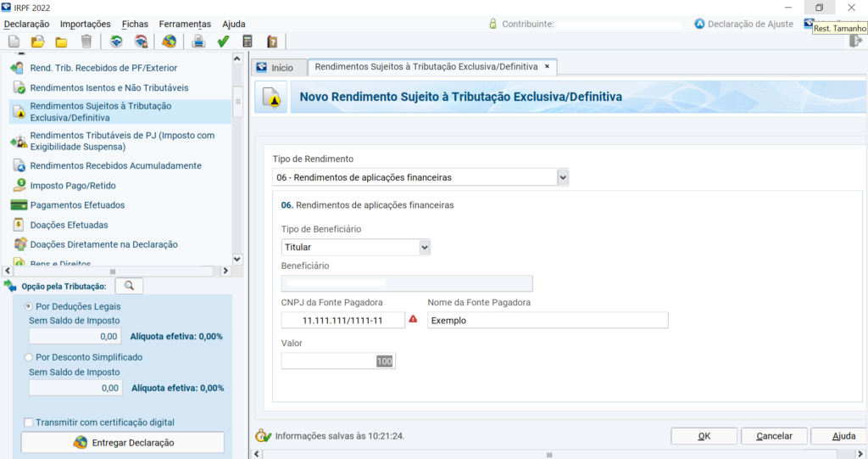This screenshot has height=459, width=868.
Task: Switch to the Início tab
Action: point(280,68)
